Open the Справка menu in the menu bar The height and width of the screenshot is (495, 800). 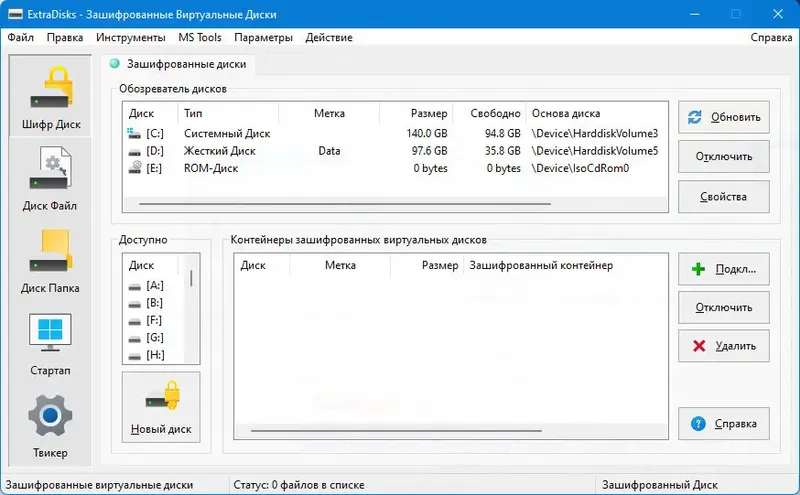coord(771,37)
